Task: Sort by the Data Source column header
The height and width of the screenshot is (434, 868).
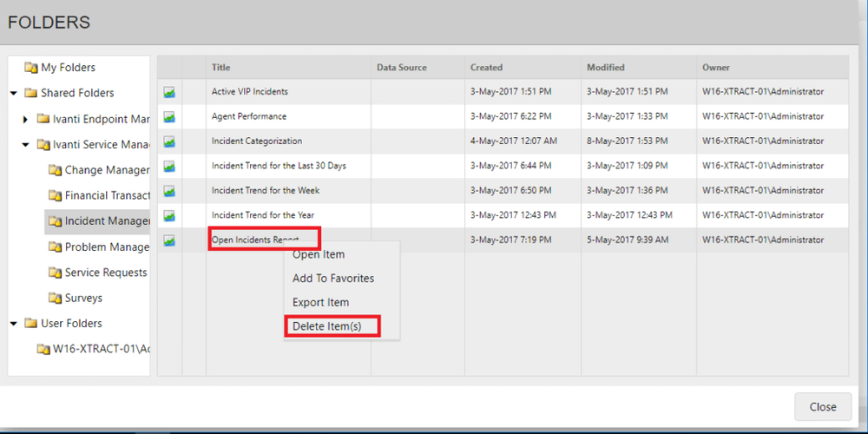Action: pyautogui.click(x=418, y=68)
